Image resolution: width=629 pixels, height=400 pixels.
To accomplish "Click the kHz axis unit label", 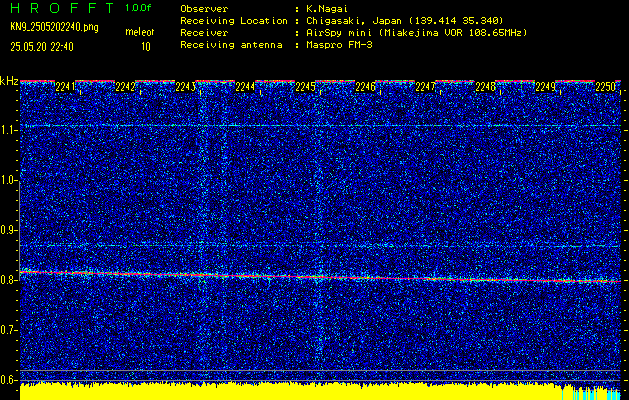I will click(9, 81).
